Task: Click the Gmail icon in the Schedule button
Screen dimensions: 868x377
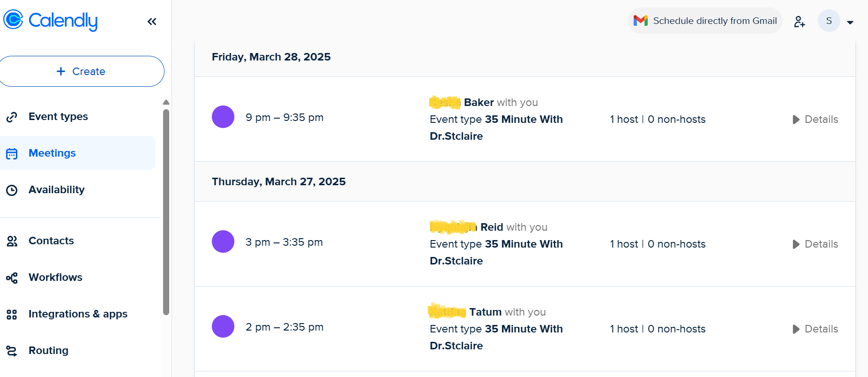Action: click(x=640, y=20)
